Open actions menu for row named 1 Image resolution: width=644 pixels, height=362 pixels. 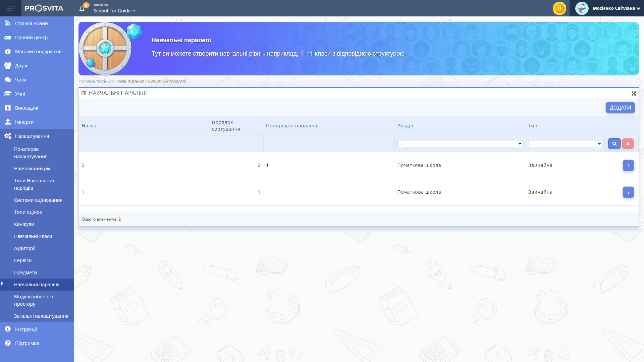point(628,192)
